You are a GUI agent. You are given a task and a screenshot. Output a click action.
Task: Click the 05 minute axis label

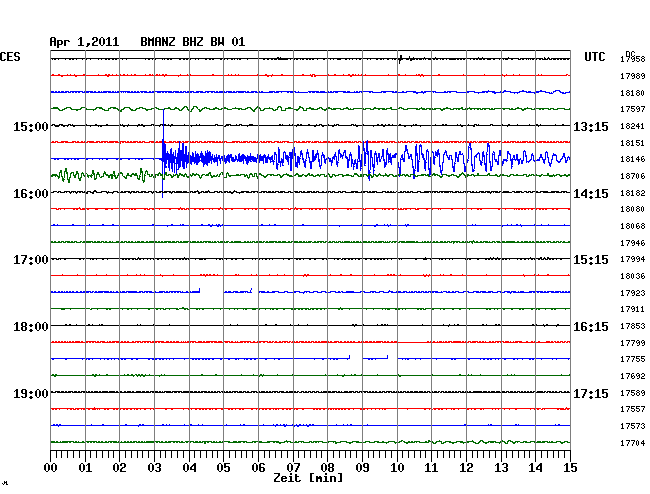pos(223,468)
